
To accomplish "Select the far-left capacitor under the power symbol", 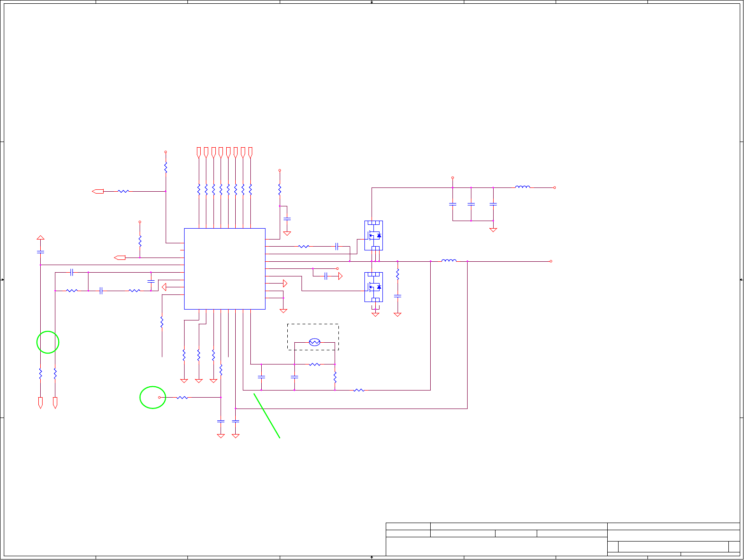I will pos(41,252).
